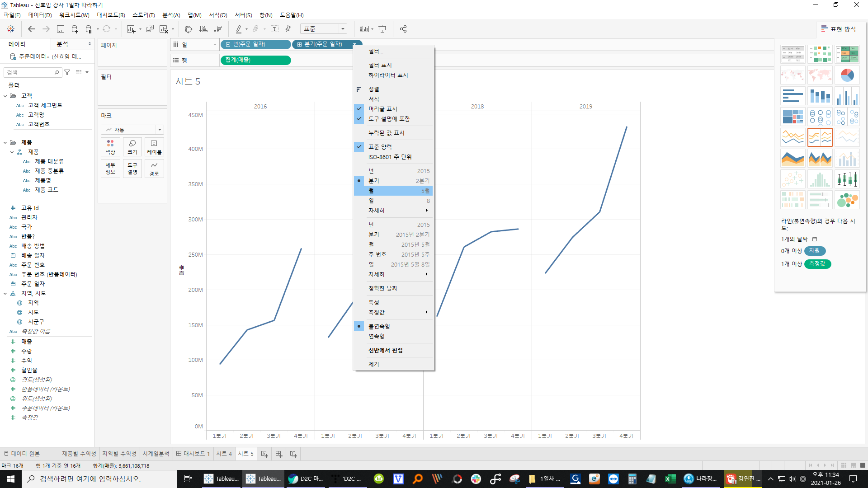
Task: Select 월 5월 date part option
Action: tap(393, 191)
